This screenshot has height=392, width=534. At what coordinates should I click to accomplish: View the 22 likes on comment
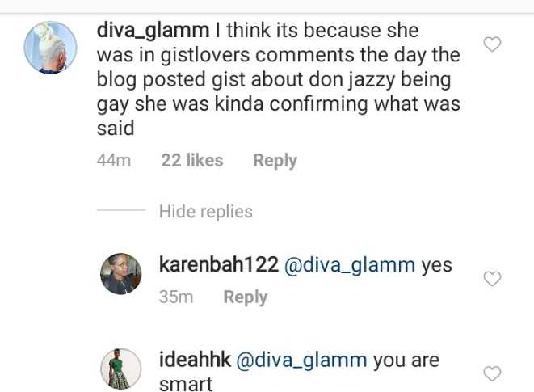click(192, 160)
